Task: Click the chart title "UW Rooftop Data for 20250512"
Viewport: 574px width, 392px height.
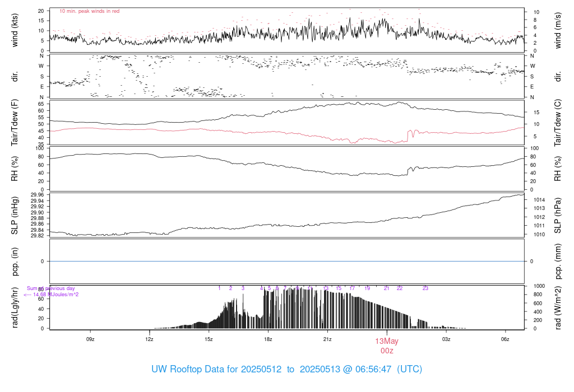Action: point(216,369)
